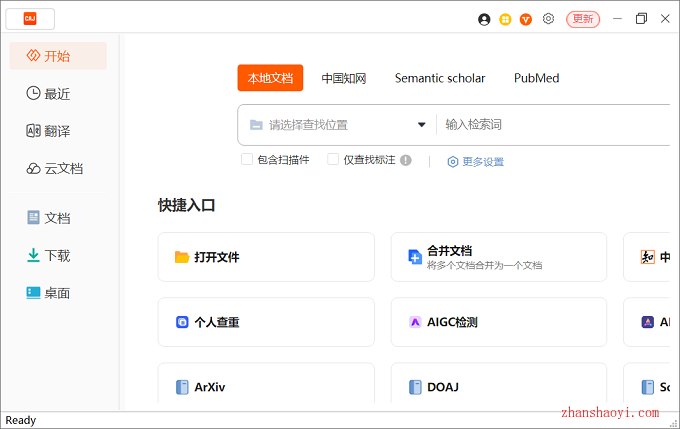Click the 合并文档 card
The image size is (680, 429).
click(499, 257)
